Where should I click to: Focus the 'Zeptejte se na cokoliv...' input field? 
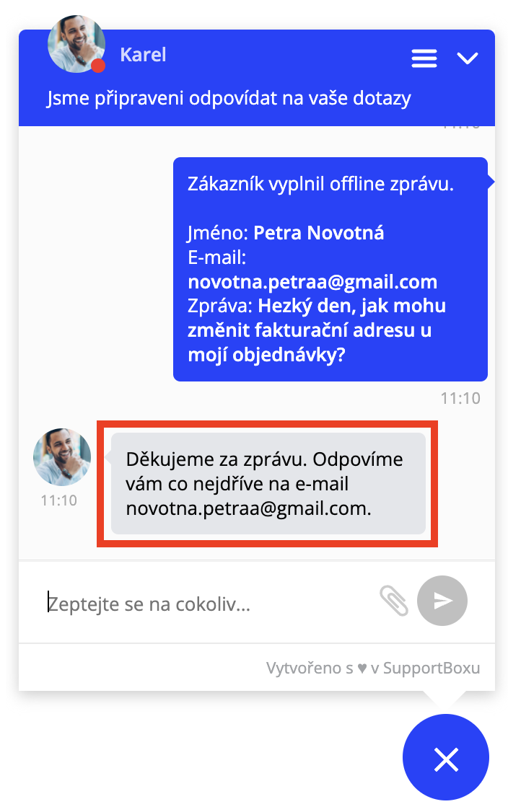[x=207, y=604]
